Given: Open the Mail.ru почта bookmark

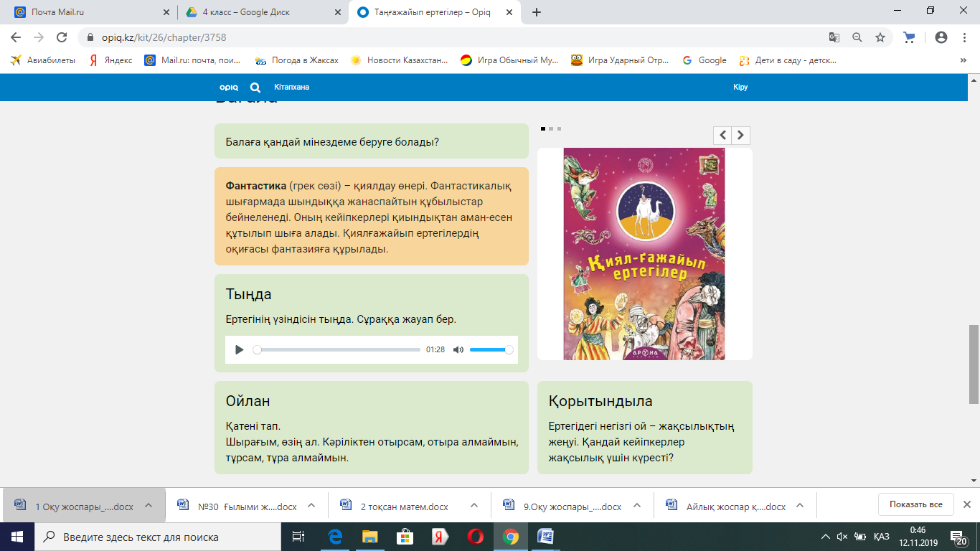Looking at the screenshot, I should coord(194,60).
